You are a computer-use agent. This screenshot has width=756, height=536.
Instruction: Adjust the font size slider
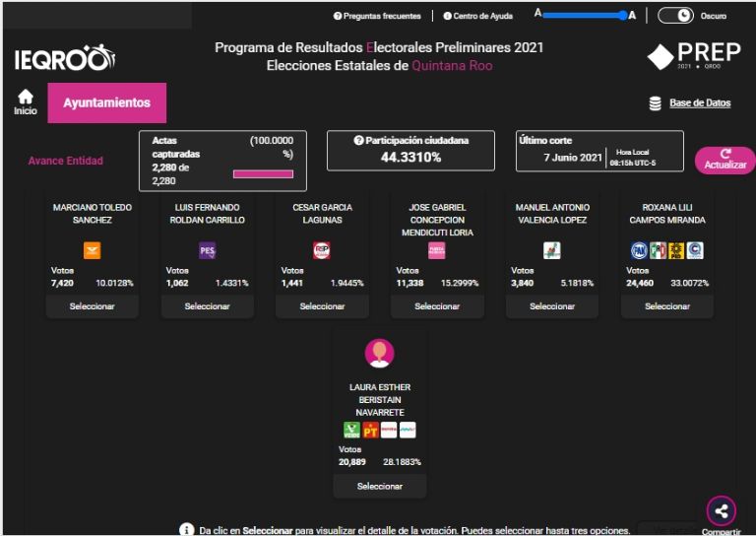585,16
